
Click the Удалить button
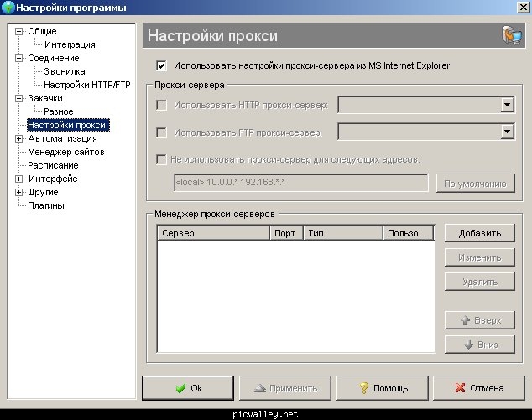tap(480, 282)
